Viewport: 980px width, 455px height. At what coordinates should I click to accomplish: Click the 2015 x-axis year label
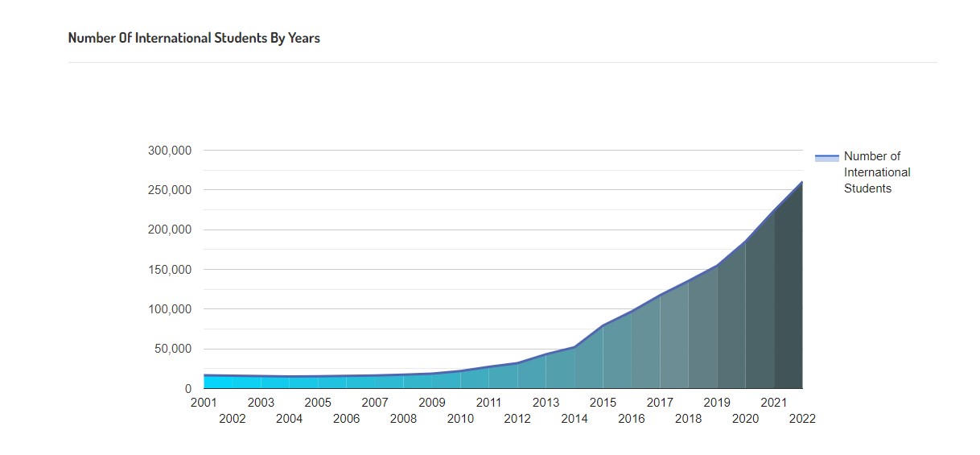603,403
